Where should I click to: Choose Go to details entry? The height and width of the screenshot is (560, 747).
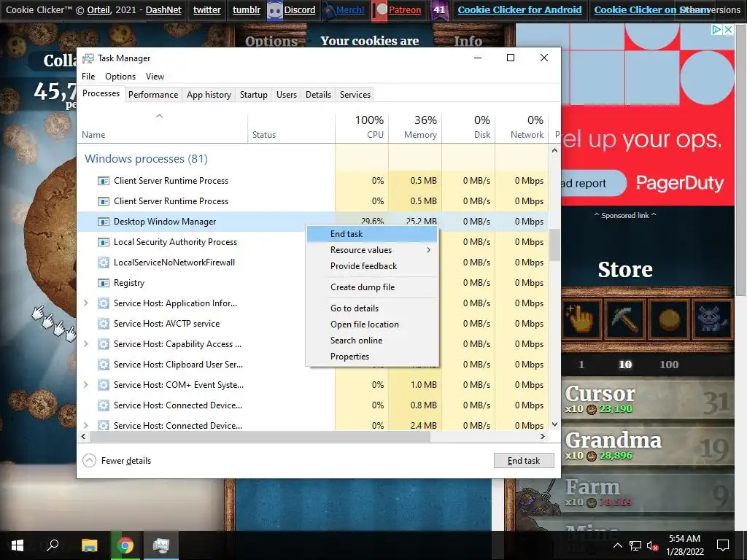click(371, 308)
